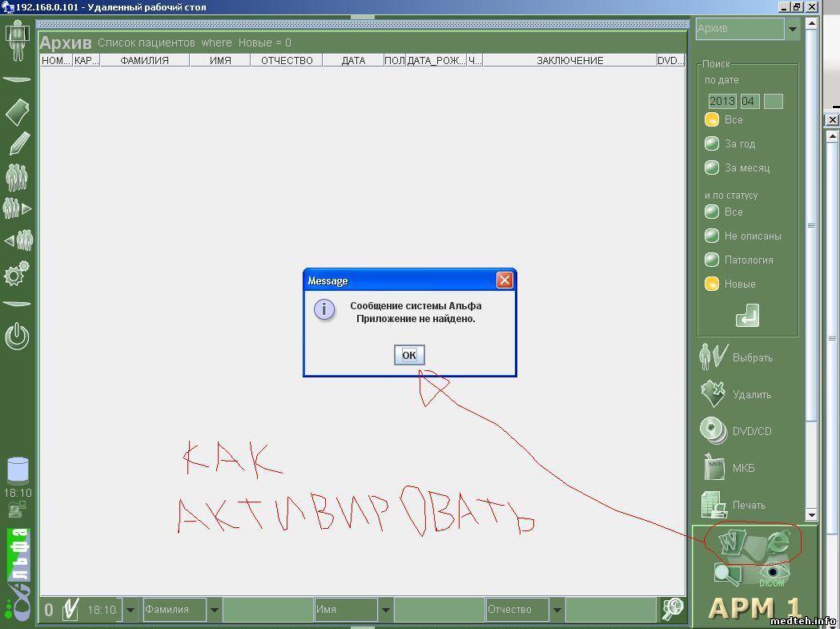The height and width of the screenshot is (629, 840).
Task: Select the pencil edit icon
Action: (18, 144)
